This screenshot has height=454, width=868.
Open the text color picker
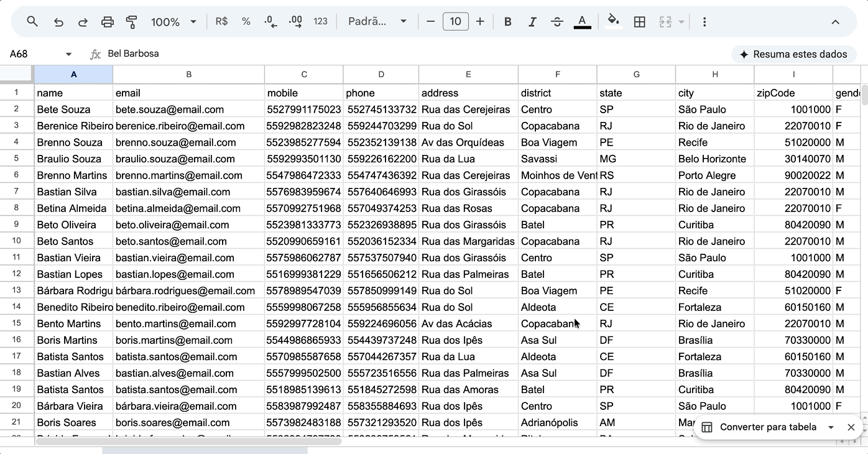(x=583, y=22)
